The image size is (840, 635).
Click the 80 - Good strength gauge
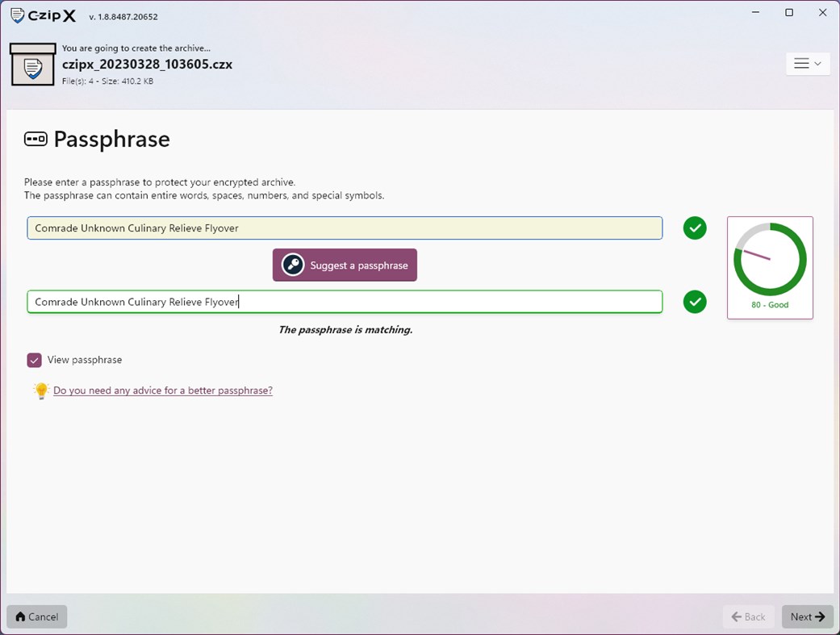770,267
